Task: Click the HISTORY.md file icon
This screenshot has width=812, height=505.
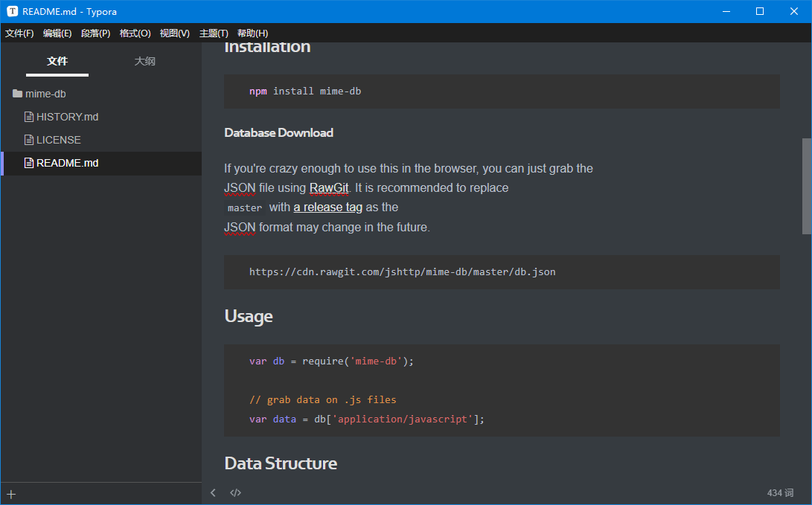Action: (x=29, y=117)
